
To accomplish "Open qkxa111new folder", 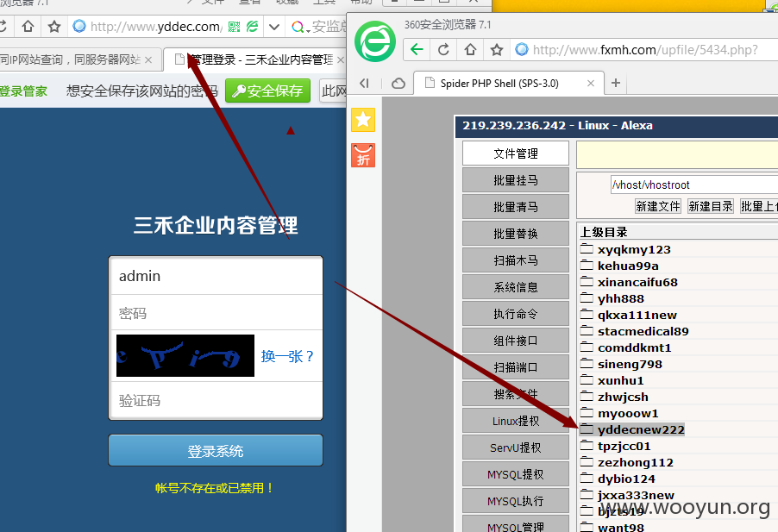I will click(x=637, y=315).
